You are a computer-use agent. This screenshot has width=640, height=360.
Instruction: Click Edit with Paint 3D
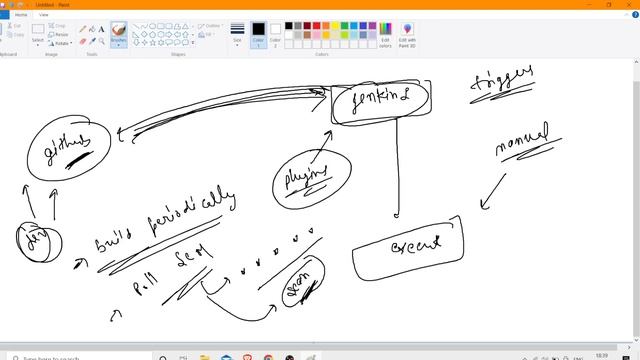click(407, 35)
